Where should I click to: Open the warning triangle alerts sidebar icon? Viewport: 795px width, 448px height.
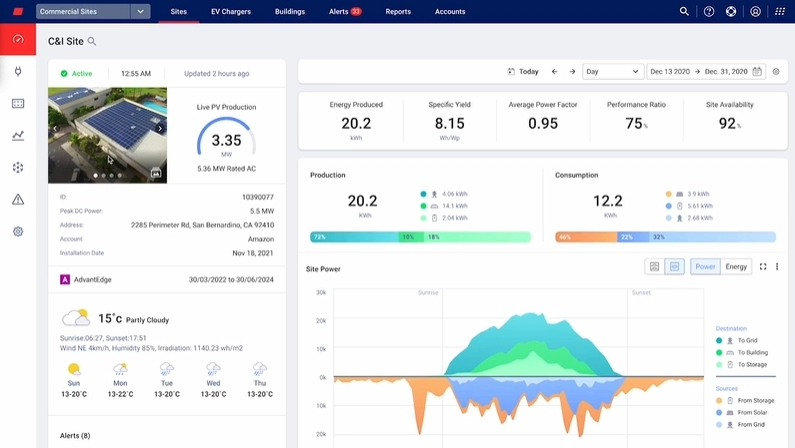point(18,199)
